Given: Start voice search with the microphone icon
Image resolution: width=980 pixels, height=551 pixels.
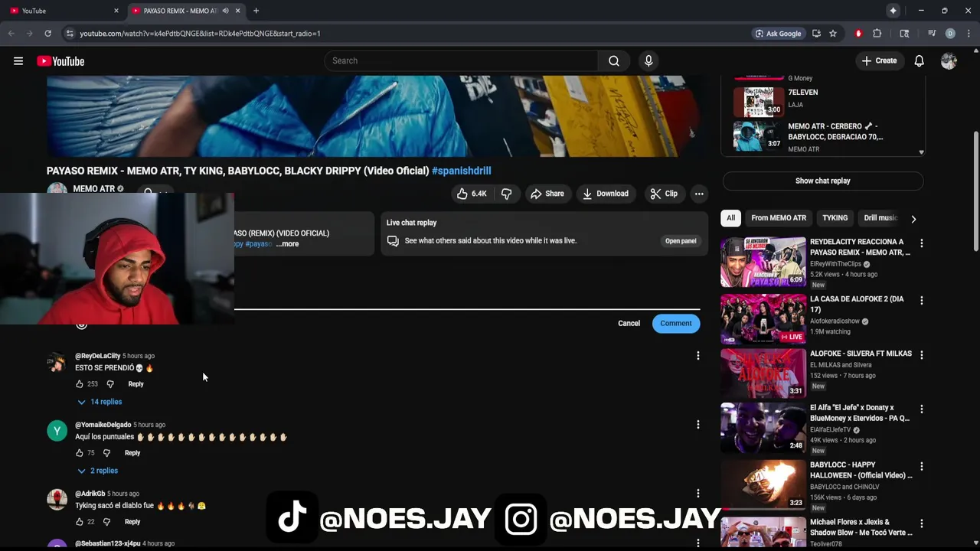Looking at the screenshot, I should [x=648, y=61].
